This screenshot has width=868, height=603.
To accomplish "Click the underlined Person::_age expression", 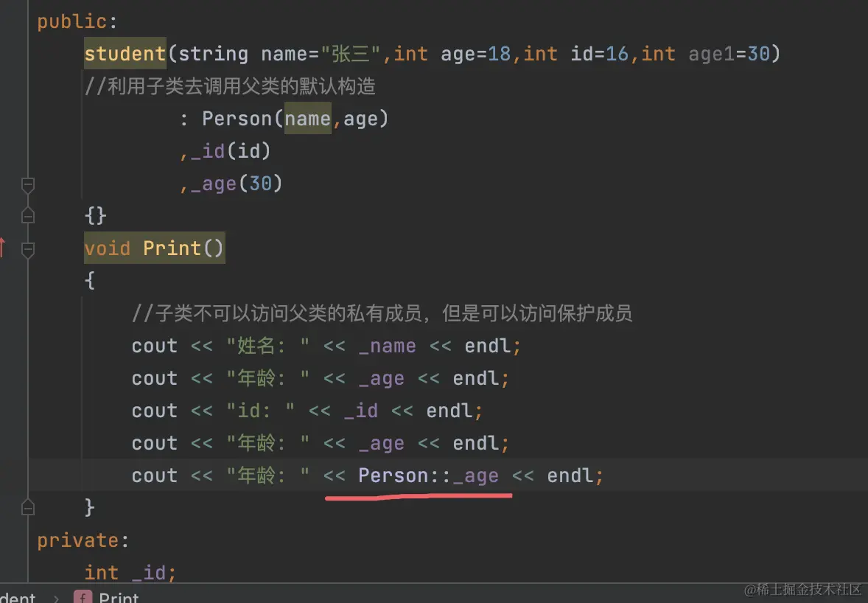I will click(x=428, y=475).
